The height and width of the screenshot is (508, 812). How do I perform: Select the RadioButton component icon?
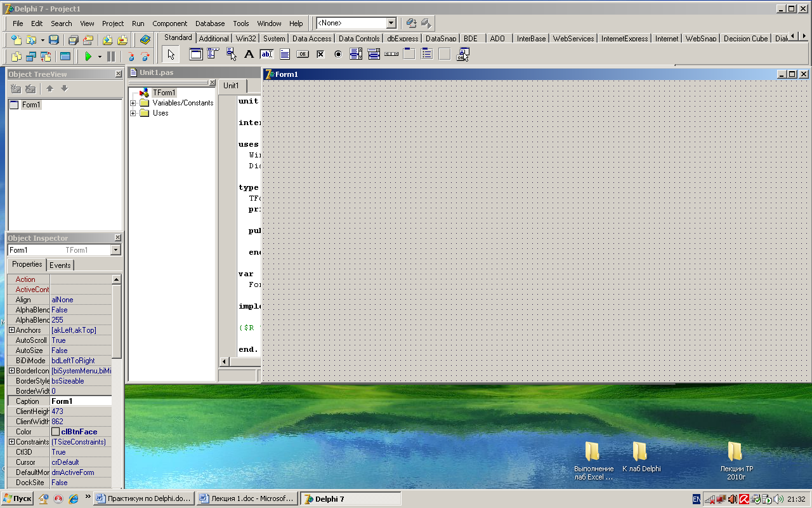point(338,55)
